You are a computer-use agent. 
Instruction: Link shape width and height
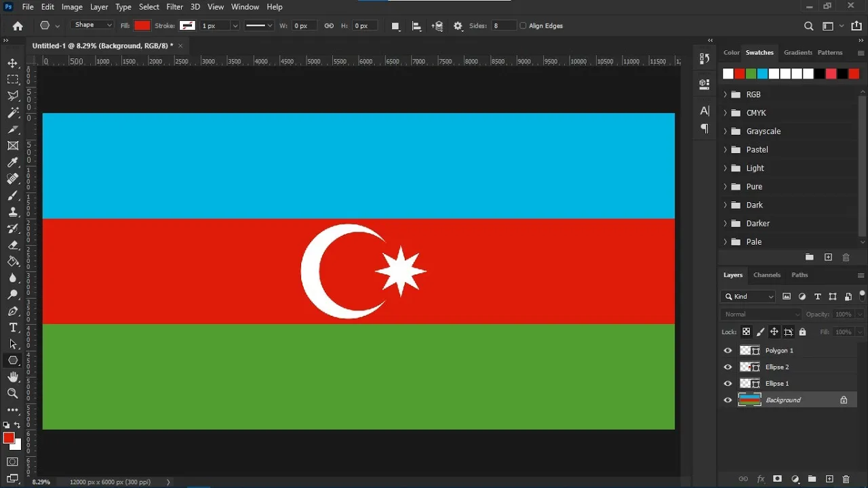(329, 26)
